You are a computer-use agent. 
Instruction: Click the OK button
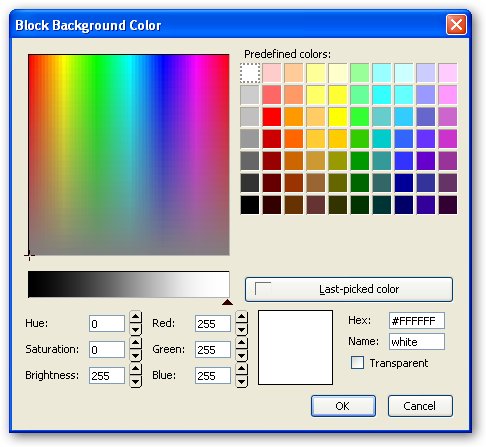click(x=343, y=406)
